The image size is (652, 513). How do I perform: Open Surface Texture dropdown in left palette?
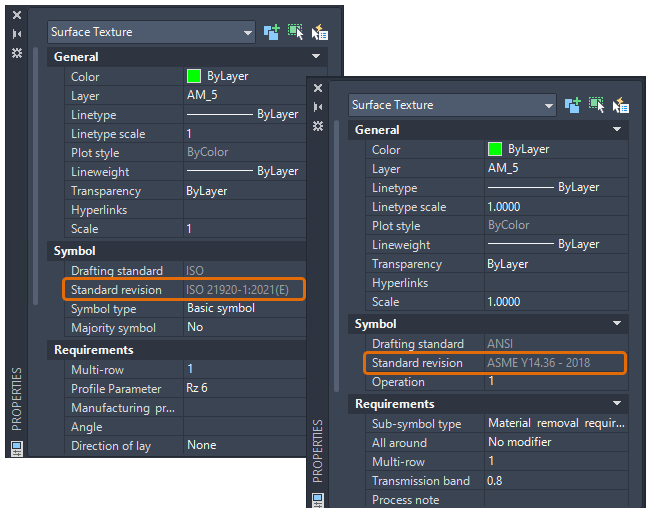[x=151, y=32]
